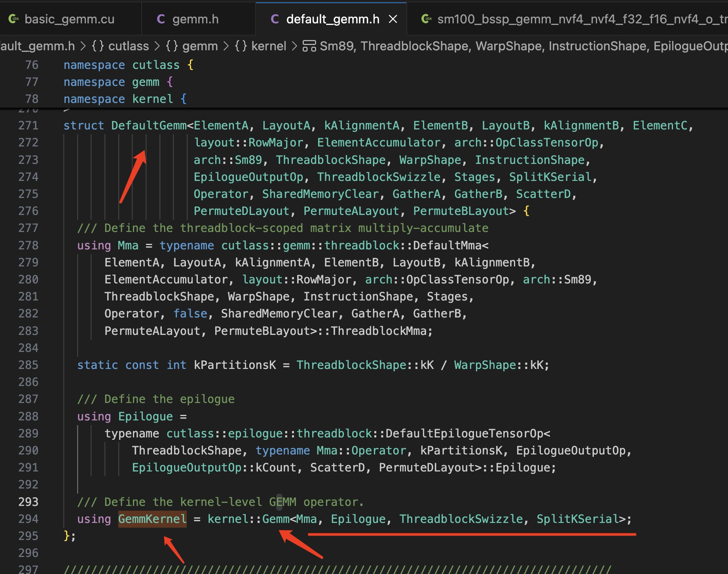Switch to the basic_gemm.cu tab
Viewport: 728px width, 574px height.
point(70,19)
